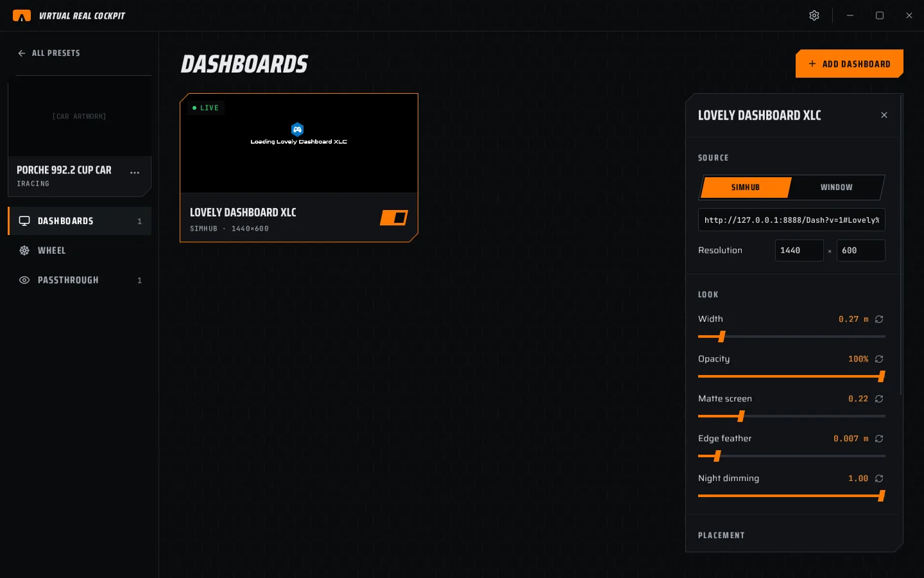Toggle the Lovely Dashboard XLC enable switch
Screen dimensions: 924x578
coord(394,218)
